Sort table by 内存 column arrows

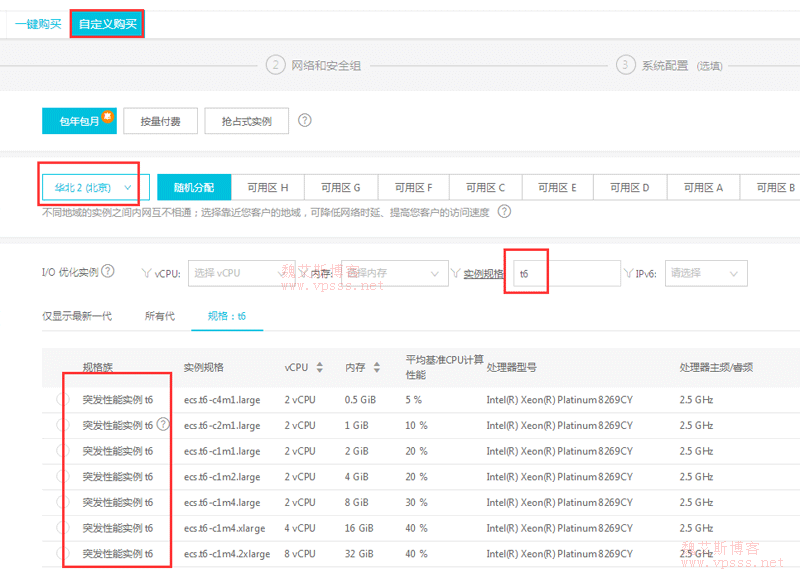pos(377,368)
